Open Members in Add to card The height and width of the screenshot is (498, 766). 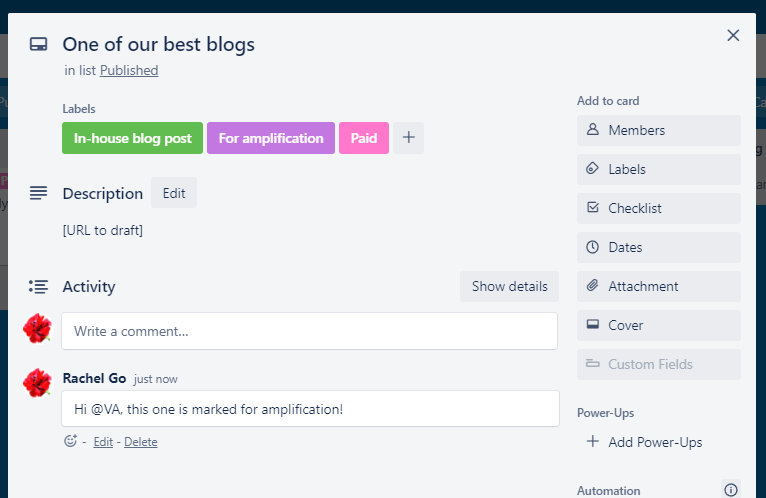(659, 130)
